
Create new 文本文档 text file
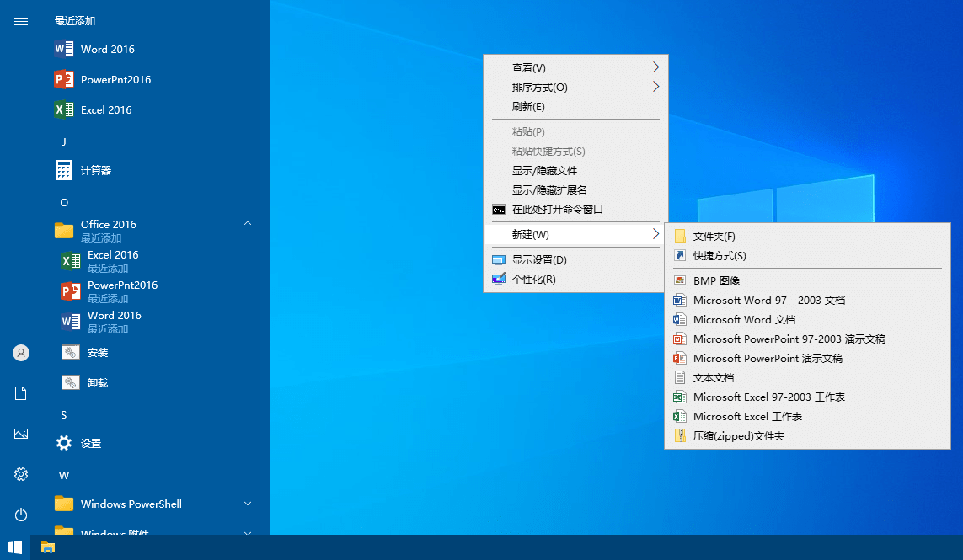pyautogui.click(x=807, y=377)
